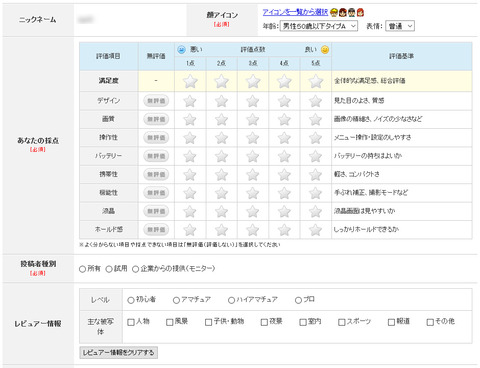Rate 携帯性 with the 2点 star
Viewport: 480px width, 368px height.
click(221, 174)
